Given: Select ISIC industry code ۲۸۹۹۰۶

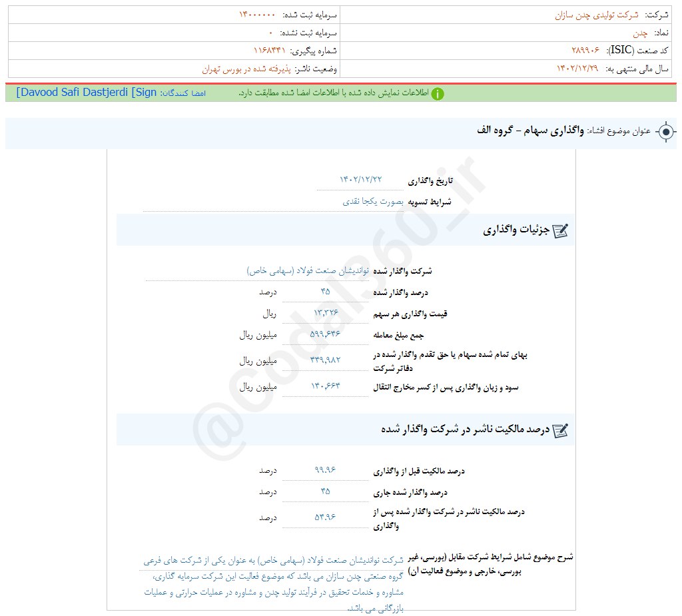Looking at the screenshot, I should click(x=585, y=51).
